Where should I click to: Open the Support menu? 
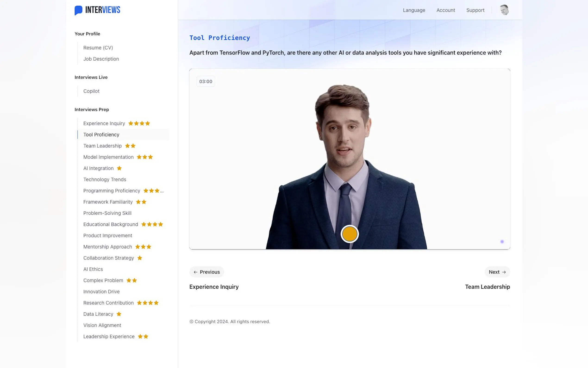(475, 10)
